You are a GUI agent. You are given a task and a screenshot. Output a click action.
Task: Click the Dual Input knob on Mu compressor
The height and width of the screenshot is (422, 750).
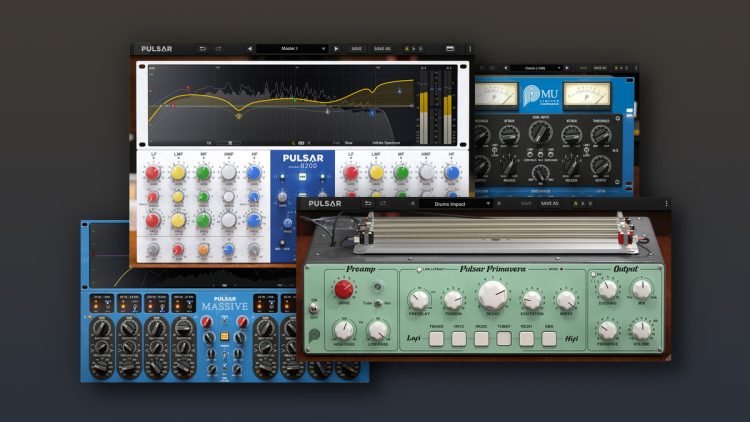click(540, 132)
